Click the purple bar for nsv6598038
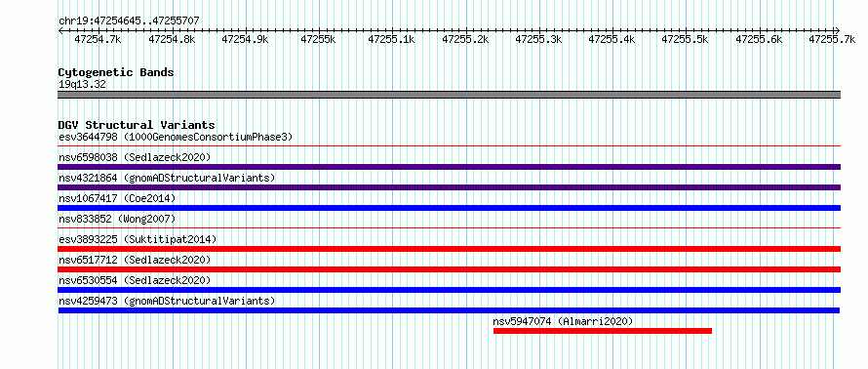Image resolution: width=868 pixels, height=369 pixels. [449, 167]
